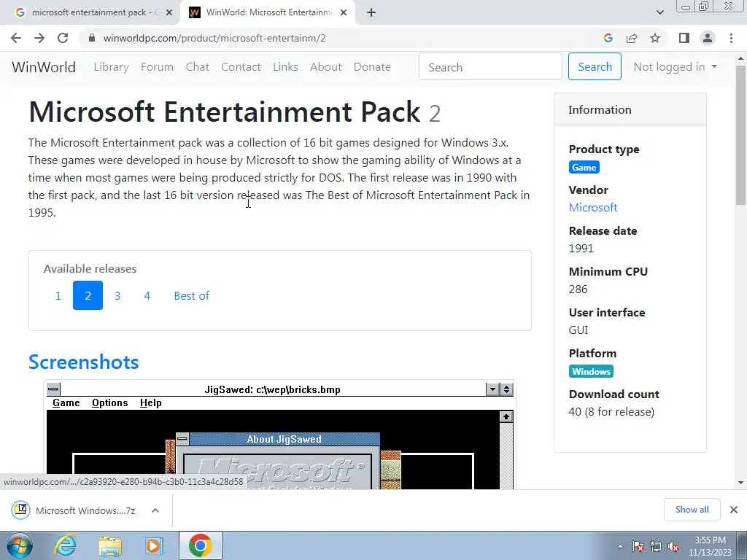Show hidden system tray icons
Viewport: 747px width, 560px height.
click(620, 547)
